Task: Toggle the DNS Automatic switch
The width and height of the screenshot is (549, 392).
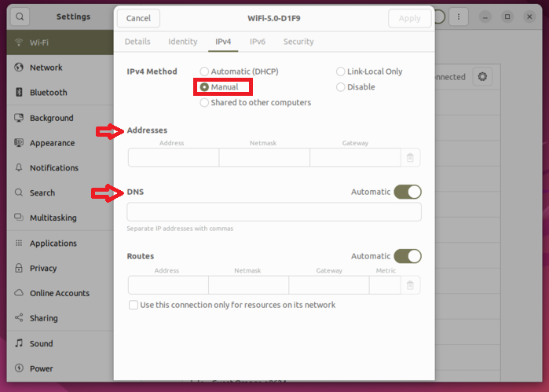Action: coord(408,192)
